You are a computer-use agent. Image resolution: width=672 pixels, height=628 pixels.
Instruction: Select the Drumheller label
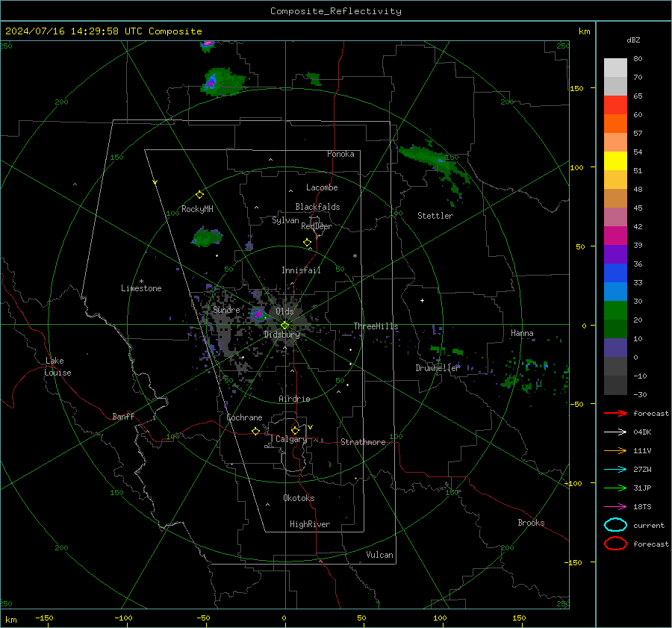(438, 368)
